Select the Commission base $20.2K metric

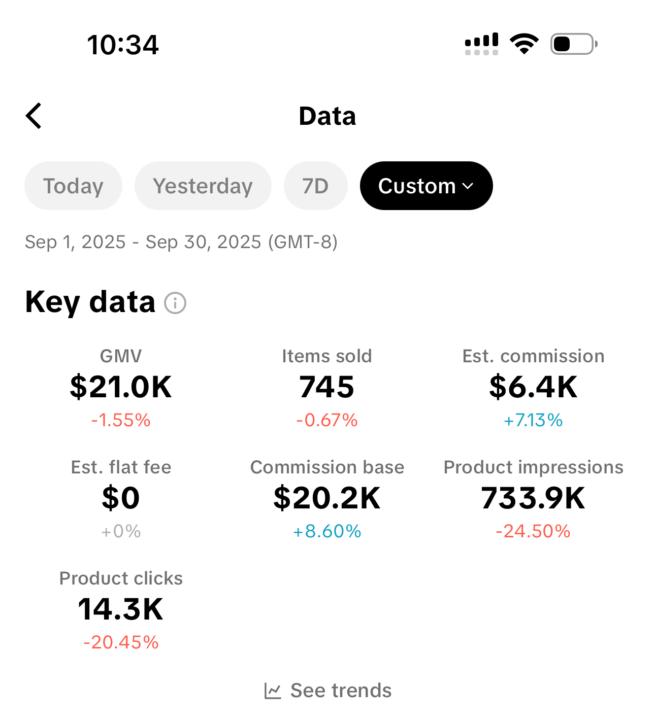pos(327,498)
